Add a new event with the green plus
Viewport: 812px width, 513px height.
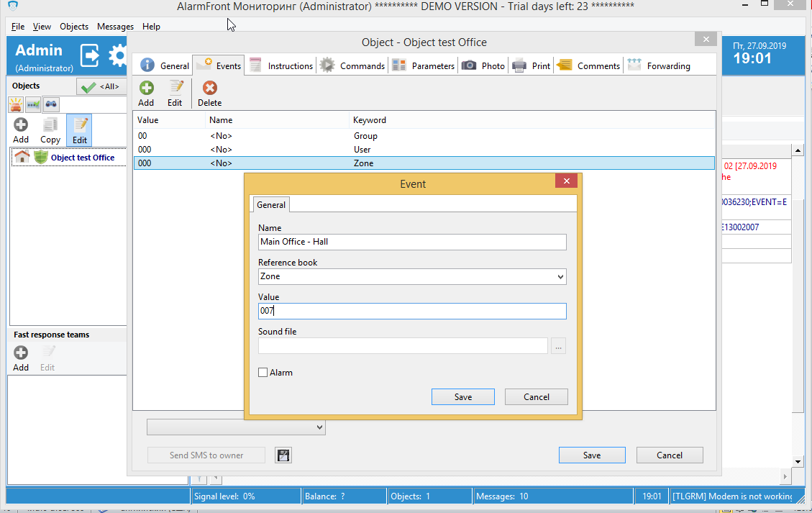pos(146,94)
